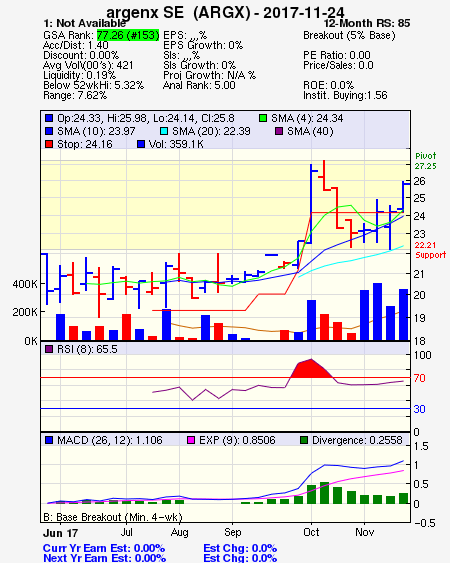Click the Oct date axis label
450x563 pixels.
coord(311,532)
